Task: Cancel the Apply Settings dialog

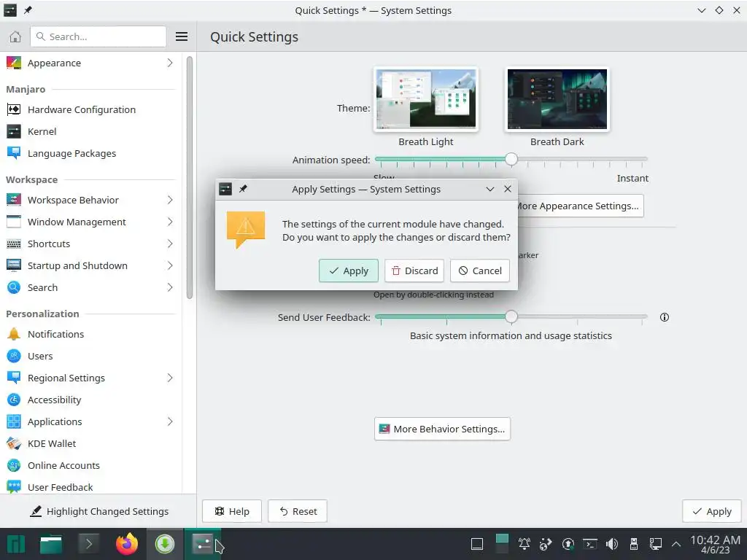Action: 480,271
